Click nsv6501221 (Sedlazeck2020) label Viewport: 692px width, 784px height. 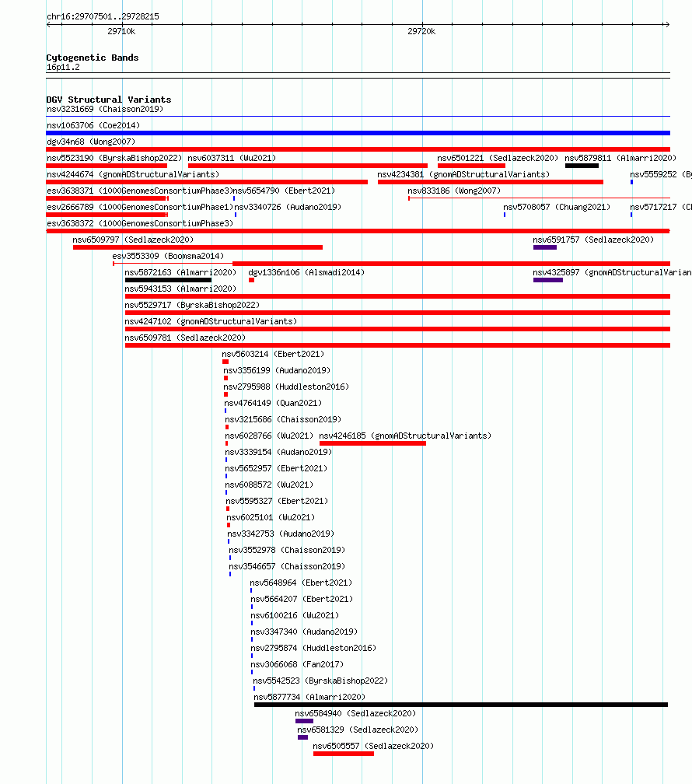498,158
